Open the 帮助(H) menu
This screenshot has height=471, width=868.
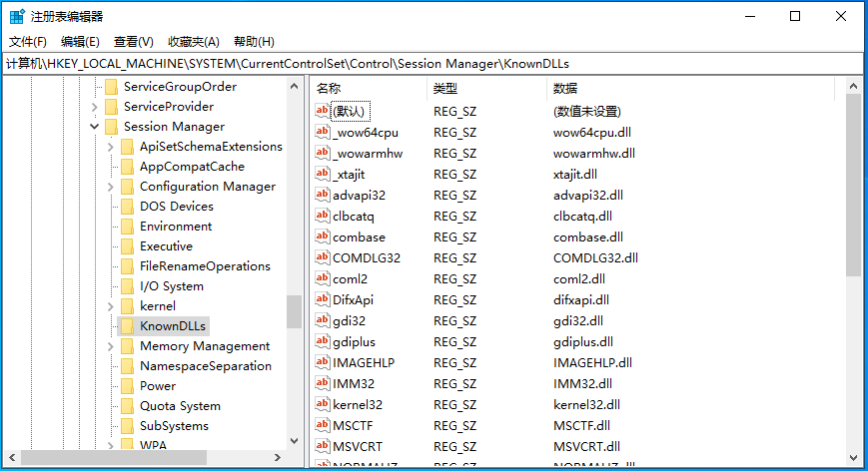(x=254, y=42)
